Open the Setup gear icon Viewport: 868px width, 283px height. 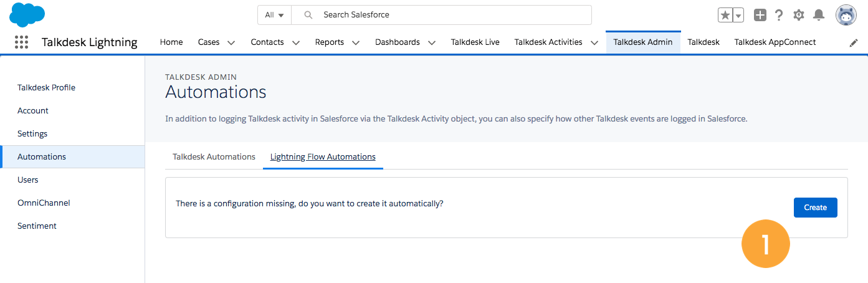799,15
